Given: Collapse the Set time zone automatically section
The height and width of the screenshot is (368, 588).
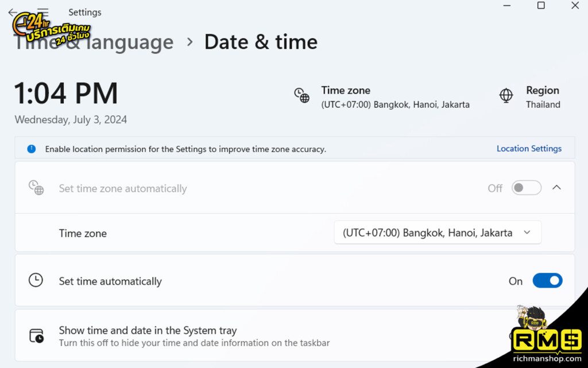Looking at the screenshot, I should (x=556, y=187).
